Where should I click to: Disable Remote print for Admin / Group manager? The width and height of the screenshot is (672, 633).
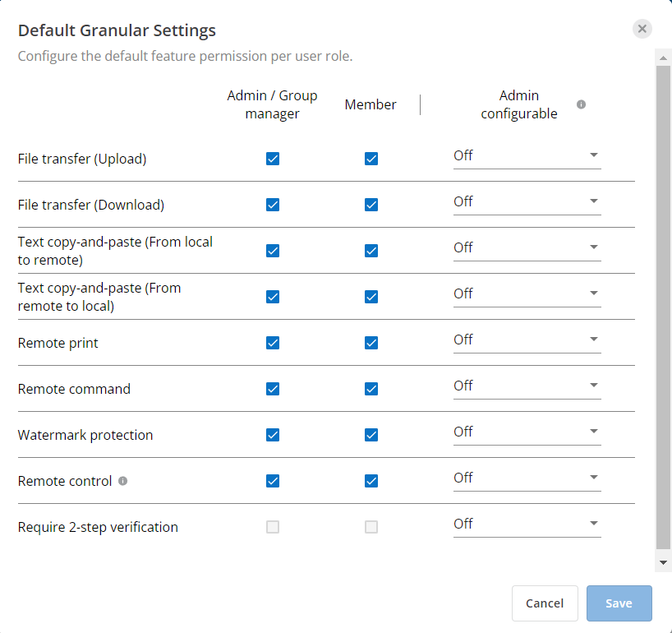point(272,343)
